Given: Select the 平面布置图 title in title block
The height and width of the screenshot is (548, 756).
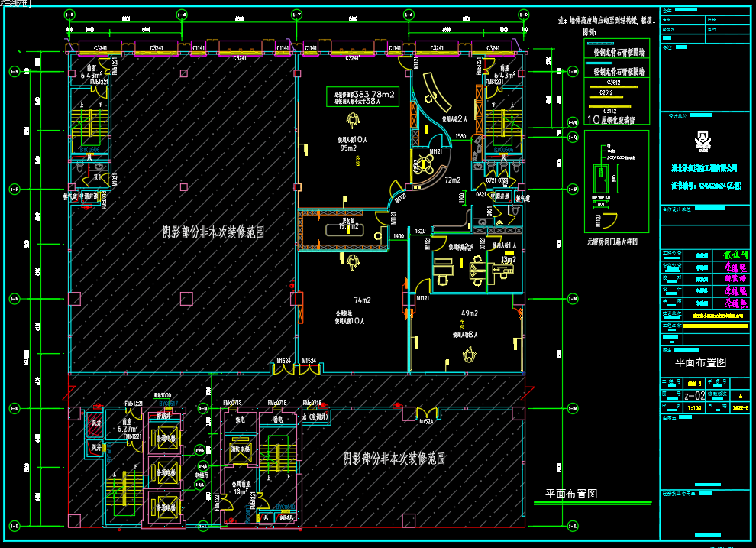Looking at the screenshot, I should [700, 363].
